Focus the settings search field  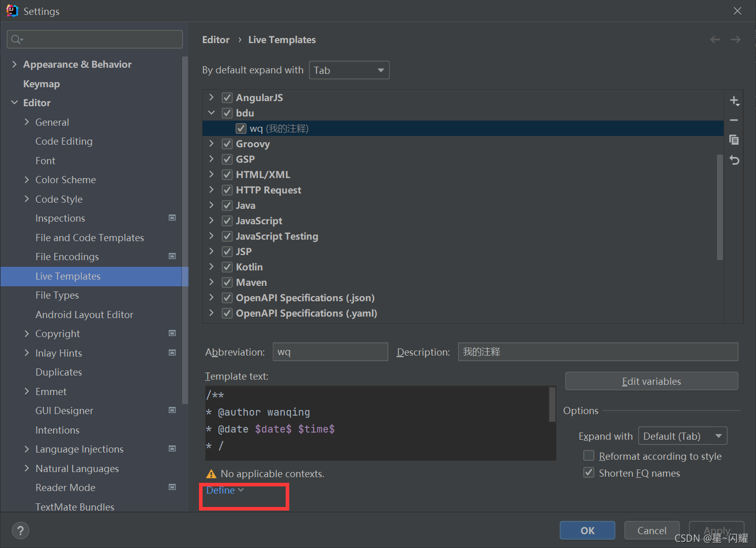click(95, 40)
